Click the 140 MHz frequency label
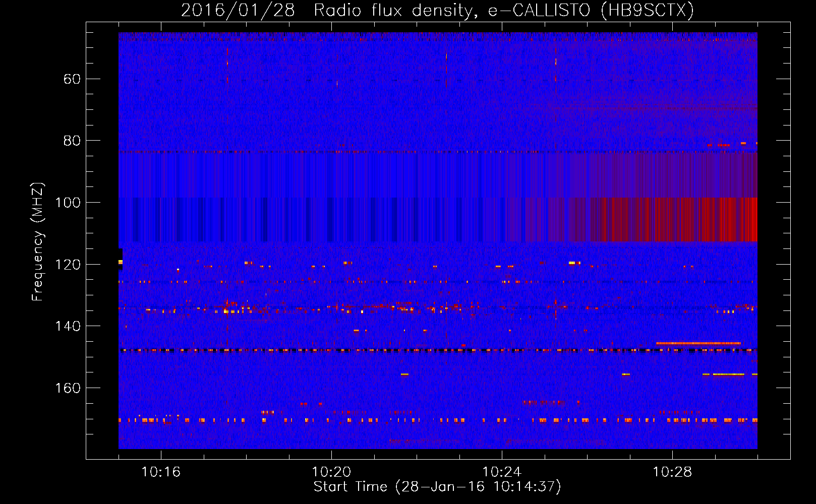Image resolution: width=816 pixels, height=504 pixels. click(68, 326)
